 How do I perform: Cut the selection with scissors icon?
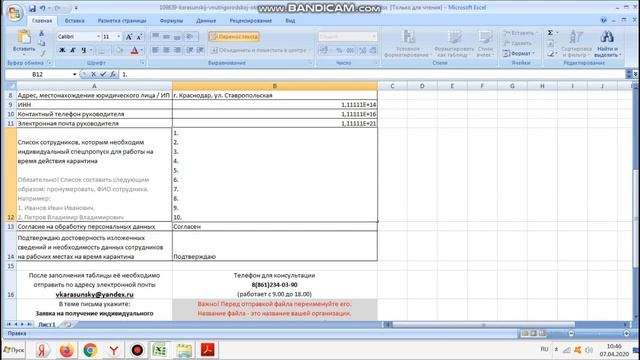click(41, 33)
